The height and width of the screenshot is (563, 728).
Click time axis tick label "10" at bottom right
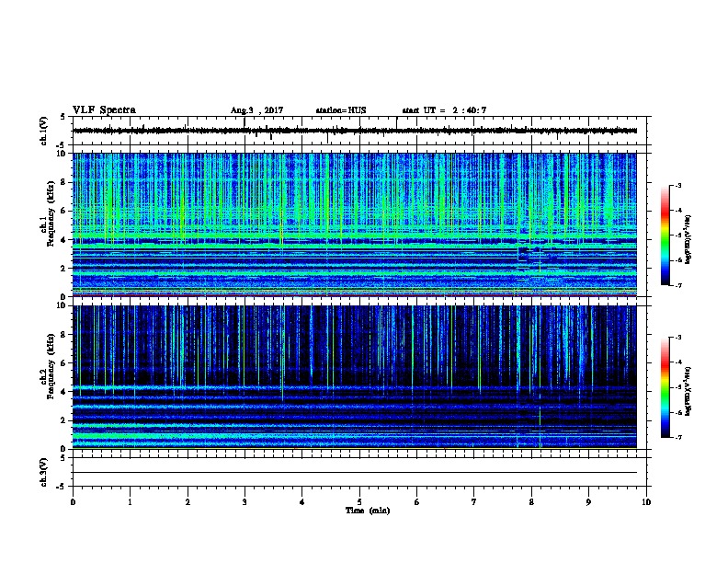[646, 502]
